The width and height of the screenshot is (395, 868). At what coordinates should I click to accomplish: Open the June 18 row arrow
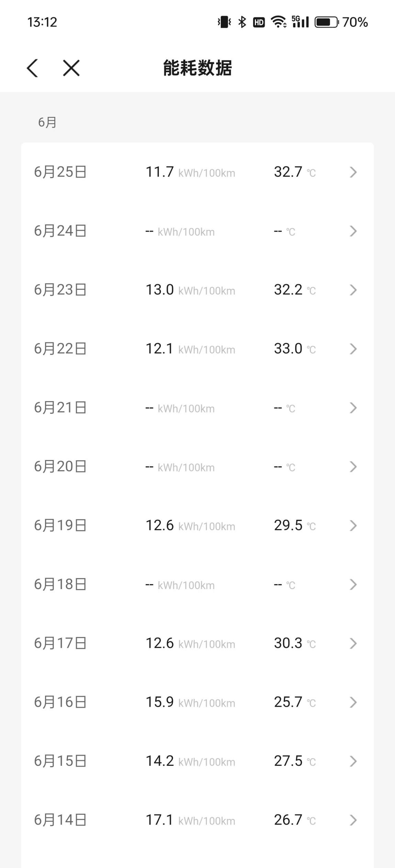click(353, 585)
